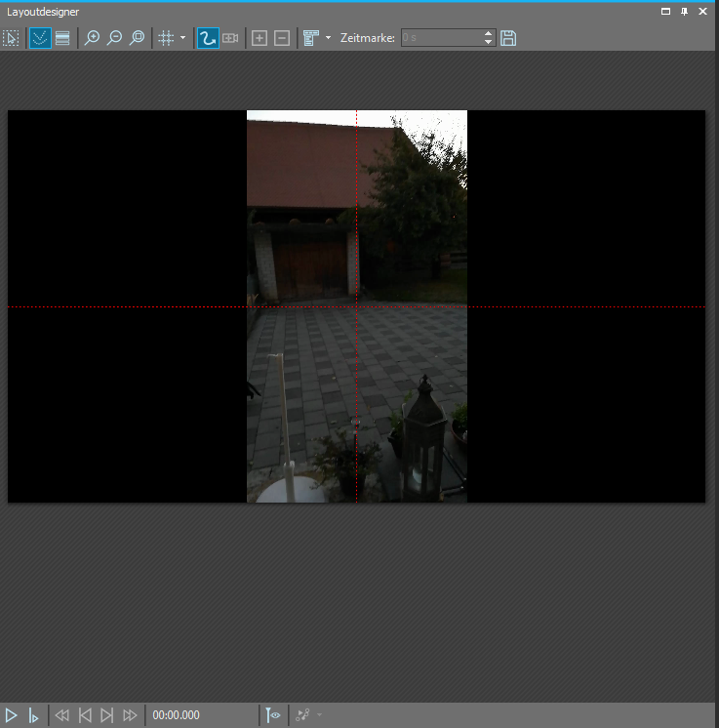The image size is (719, 728).
Task: Open the grid options dropdown arrow
Action: (x=182, y=38)
